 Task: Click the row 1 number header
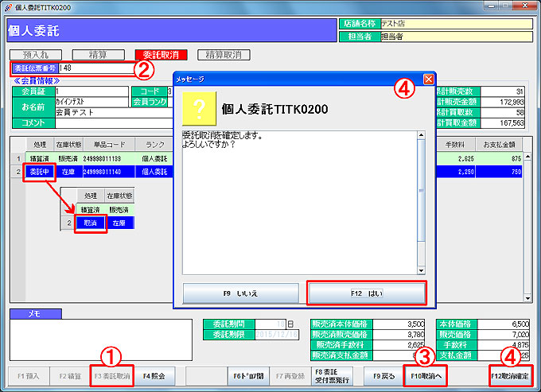coord(18,158)
